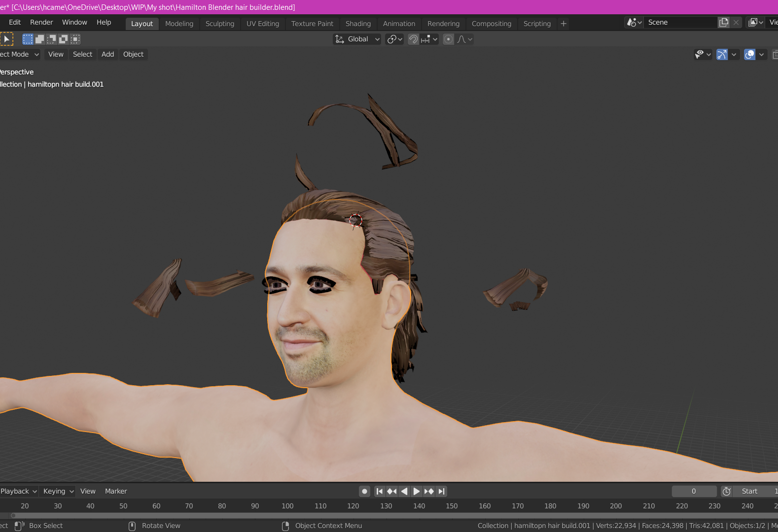Set selection mode to Subtract
The height and width of the screenshot is (532, 778).
click(51, 39)
